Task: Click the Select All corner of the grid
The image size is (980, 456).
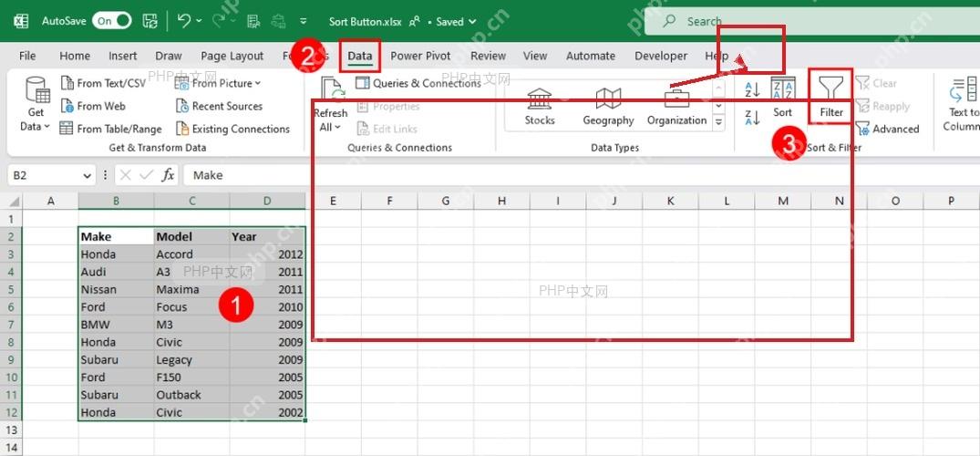Action: [x=12, y=201]
